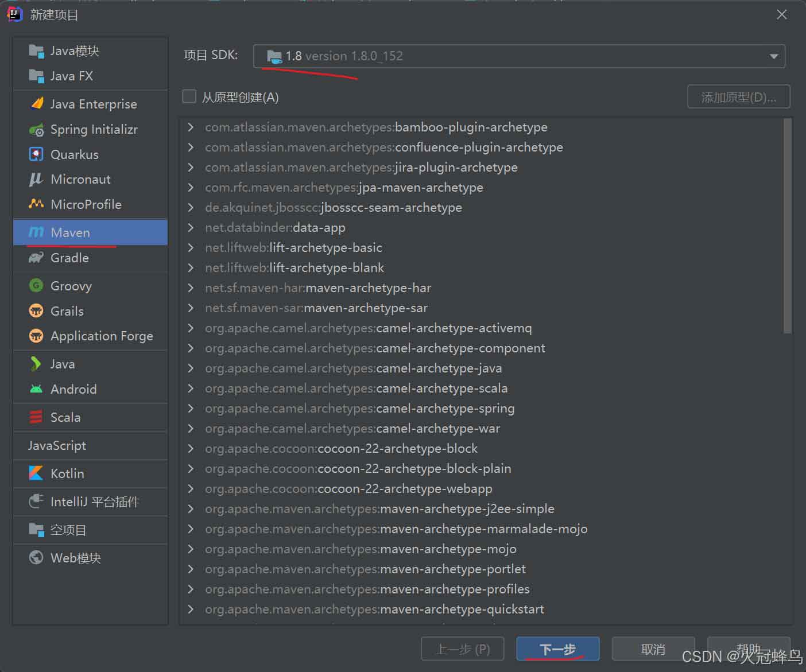Select the camel-archetype-spring row

click(481, 408)
